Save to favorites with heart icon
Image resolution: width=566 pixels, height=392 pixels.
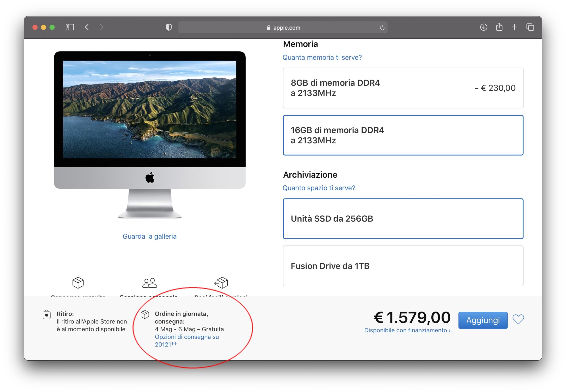518,319
